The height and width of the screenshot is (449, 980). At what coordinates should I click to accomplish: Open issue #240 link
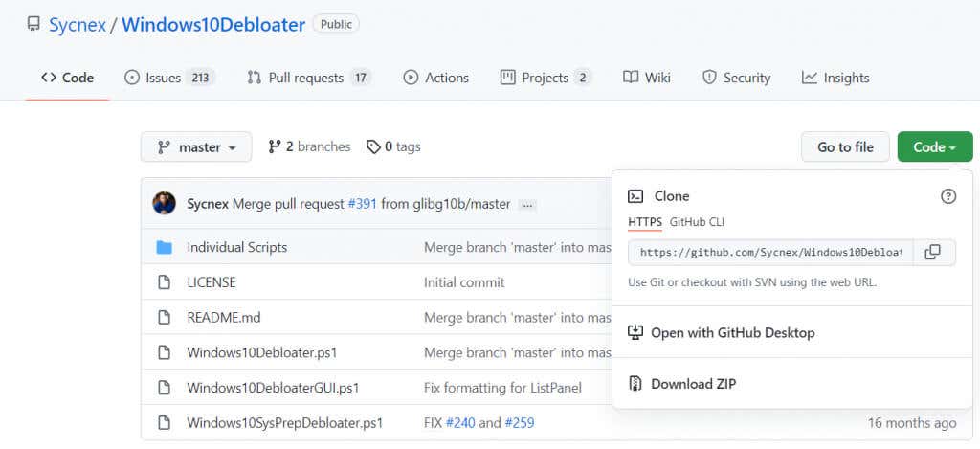(x=460, y=423)
